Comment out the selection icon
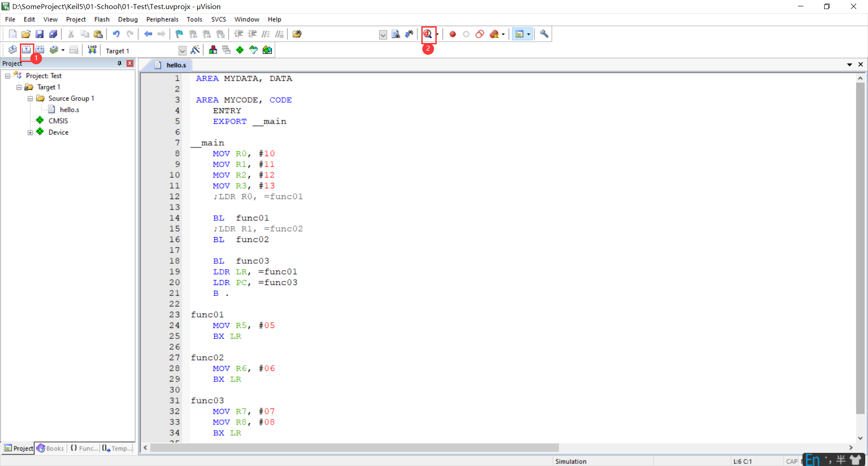The image size is (868, 466). 266,34
